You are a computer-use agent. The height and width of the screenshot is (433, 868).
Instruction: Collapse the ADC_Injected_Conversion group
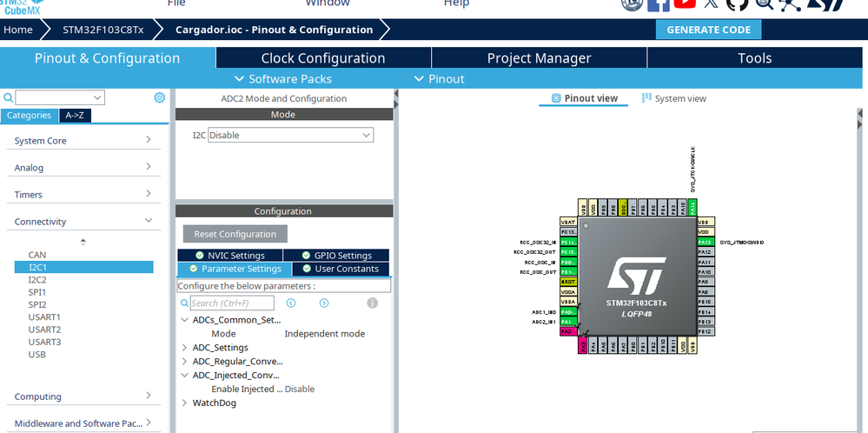click(184, 375)
